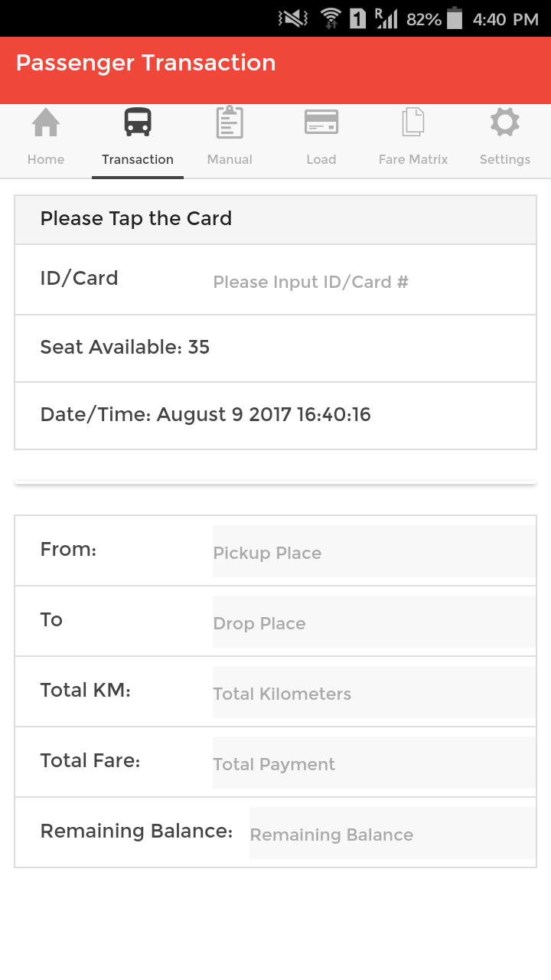Select the Transaction bus icon

(x=138, y=122)
